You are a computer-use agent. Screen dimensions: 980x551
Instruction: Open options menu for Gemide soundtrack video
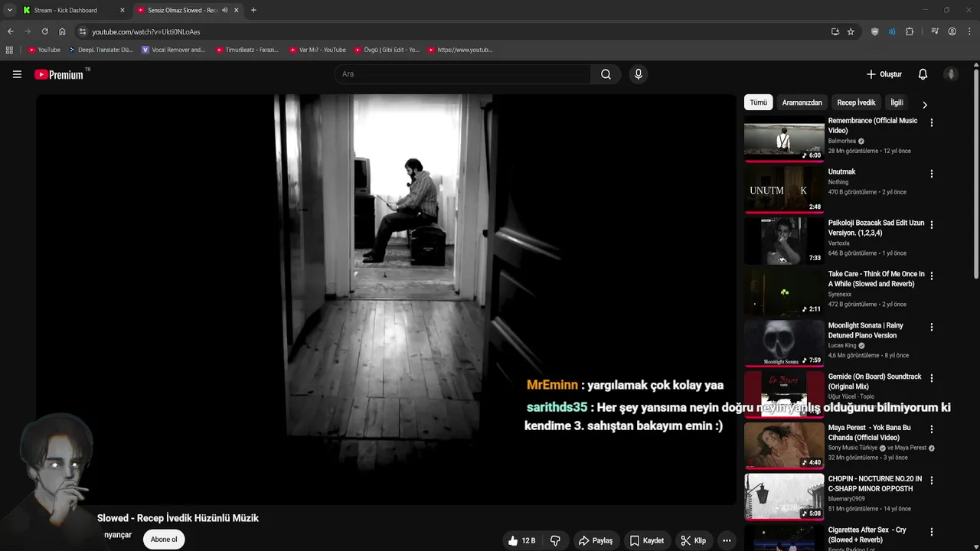[931, 378]
